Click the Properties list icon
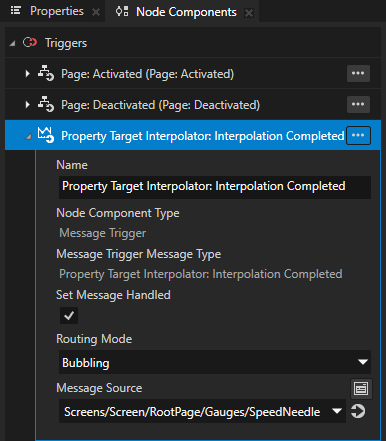 pos(16,11)
